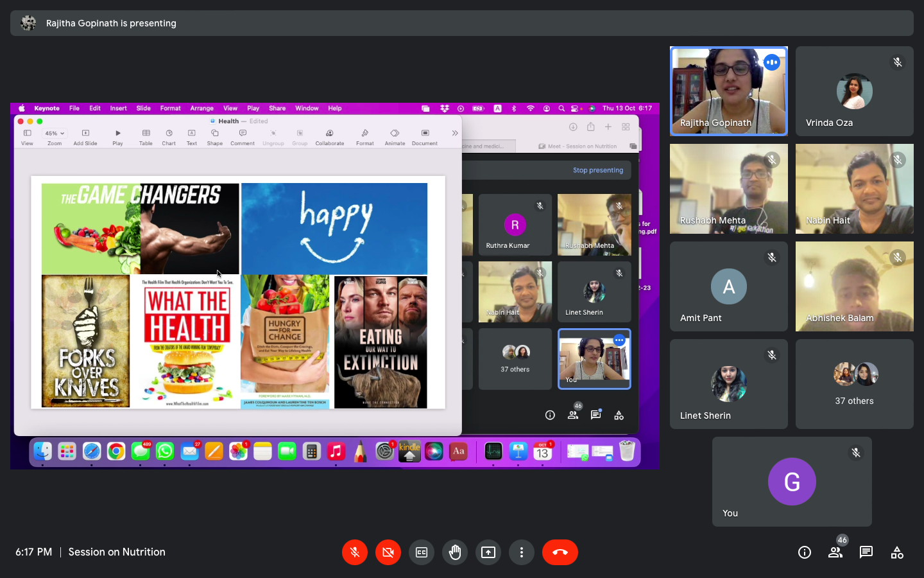
Task: Open the three-dot more options menu
Action: (522, 552)
